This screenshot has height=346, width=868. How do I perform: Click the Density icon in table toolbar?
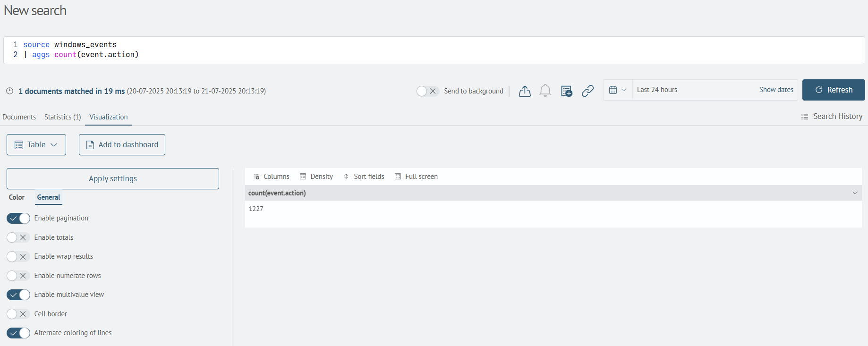coord(303,177)
